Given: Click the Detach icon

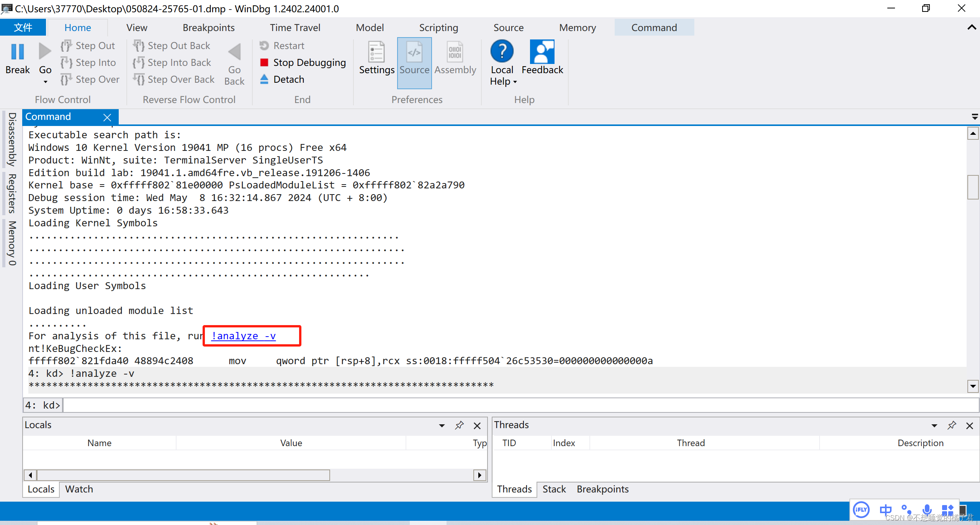Looking at the screenshot, I should [x=265, y=79].
